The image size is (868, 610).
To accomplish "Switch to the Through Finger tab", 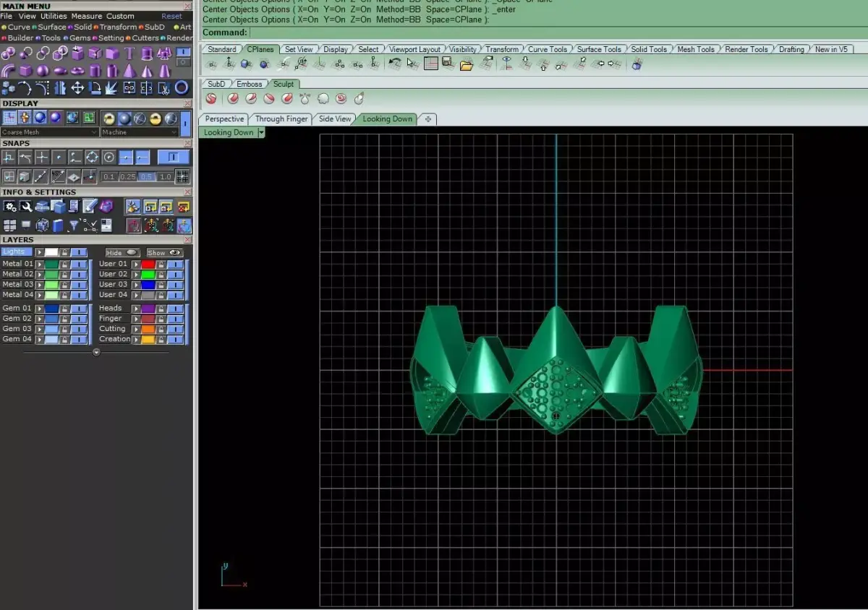I will click(281, 119).
